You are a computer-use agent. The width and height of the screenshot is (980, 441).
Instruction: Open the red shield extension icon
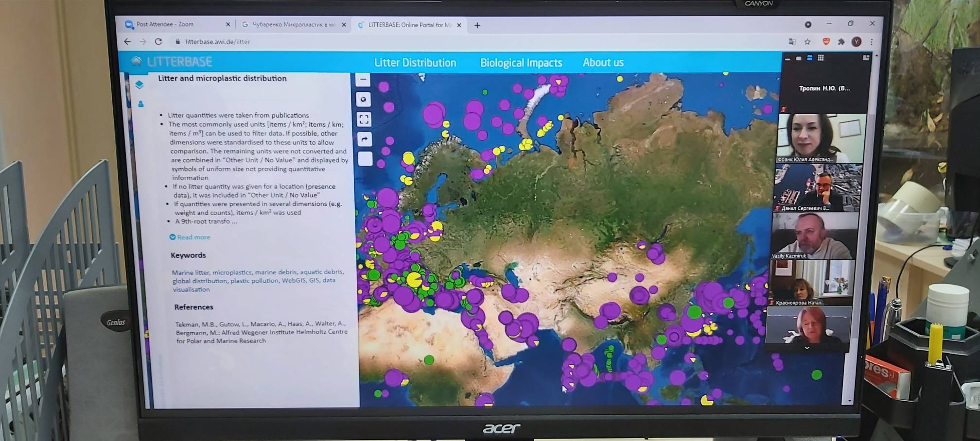[826, 42]
